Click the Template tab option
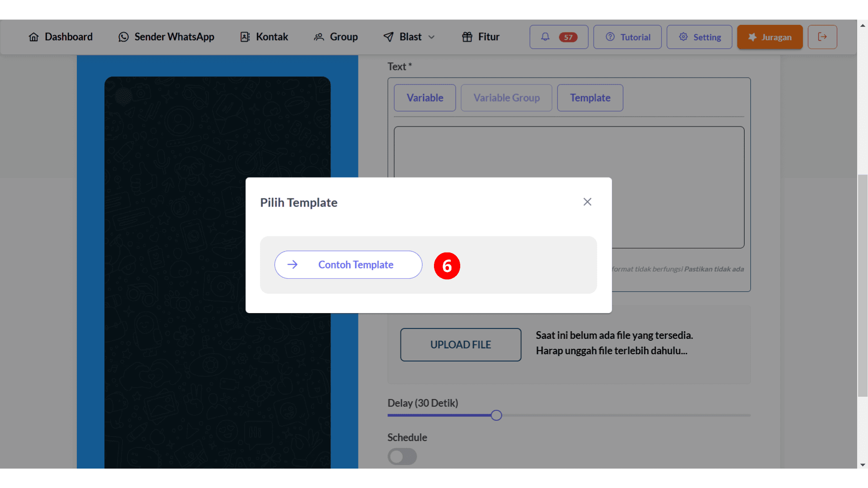The width and height of the screenshot is (868, 488). tap(590, 97)
